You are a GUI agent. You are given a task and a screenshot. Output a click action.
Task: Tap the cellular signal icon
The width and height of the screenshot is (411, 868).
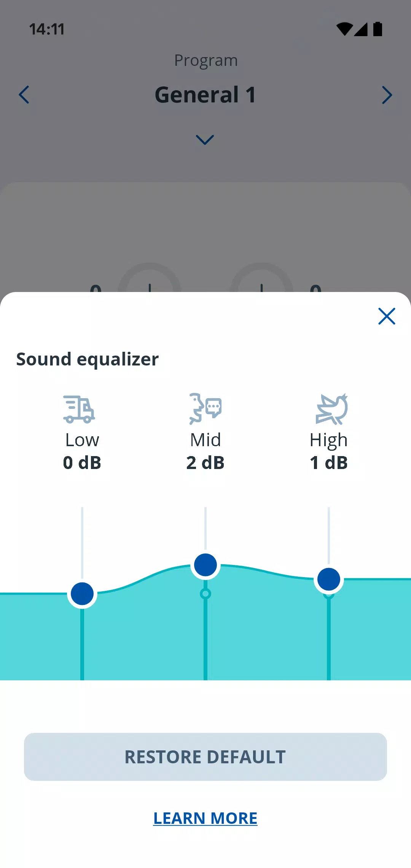361,30
